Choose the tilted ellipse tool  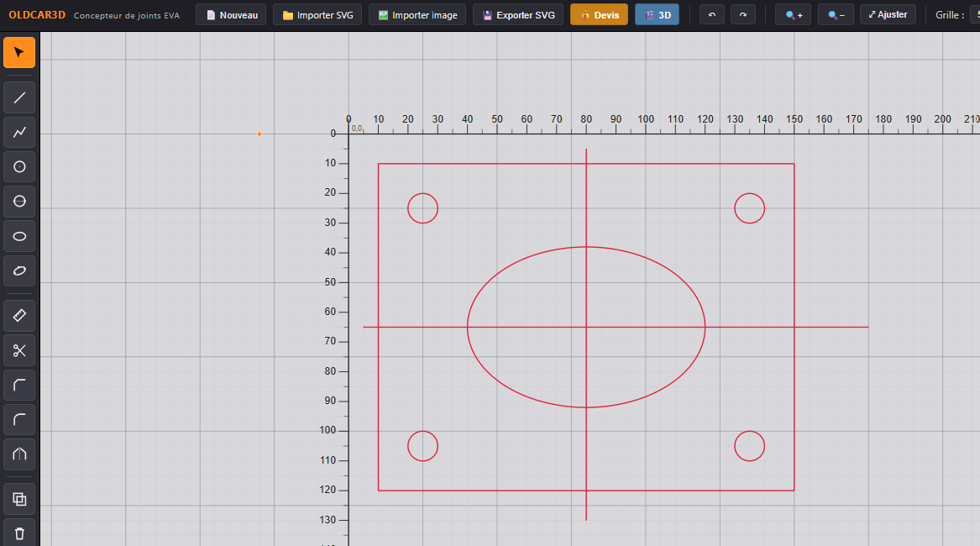[x=19, y=270]
